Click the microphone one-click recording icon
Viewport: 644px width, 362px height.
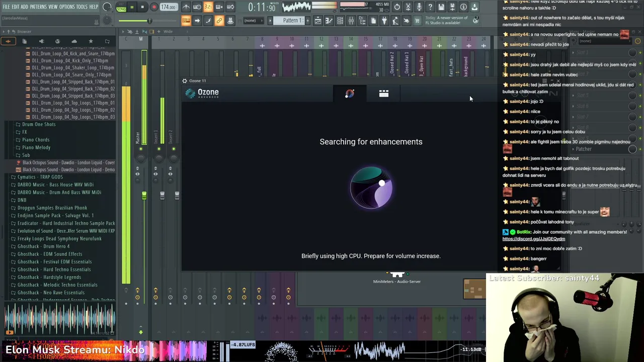coord(419,7)
